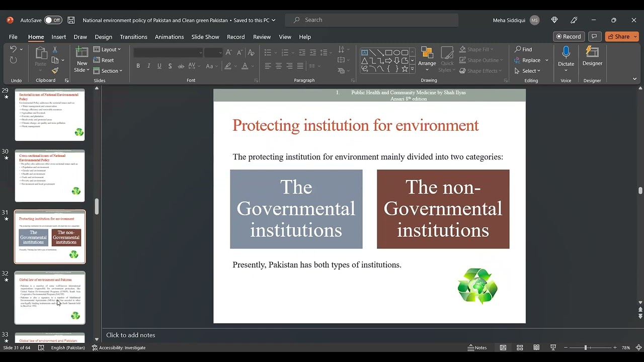Open the Select dropdown in Editing
Viewport: 644px width, 362px height.
tap(527, 71)
